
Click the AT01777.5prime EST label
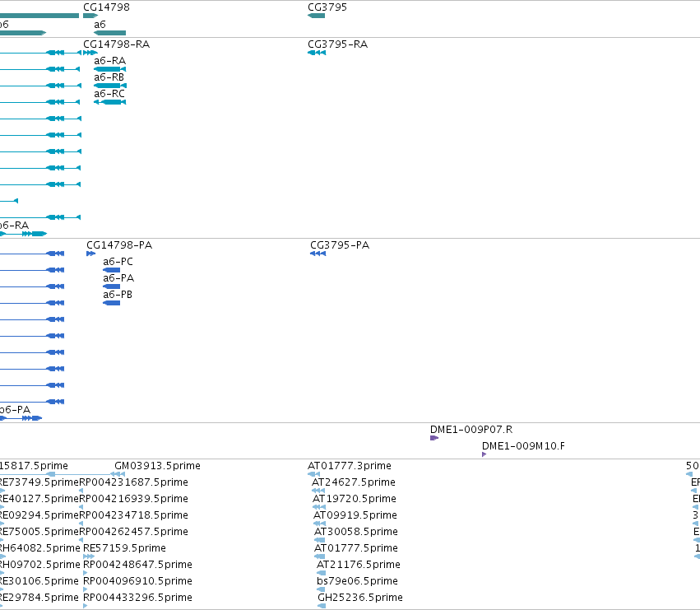[x=356, y=548]
